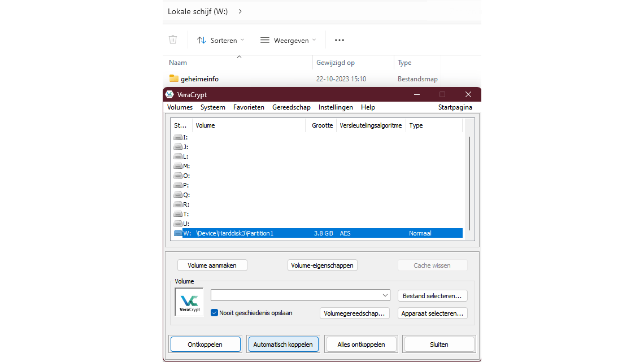Select drive slot I: icon
This screenshot has width=644, height=362.
point(178,137)
